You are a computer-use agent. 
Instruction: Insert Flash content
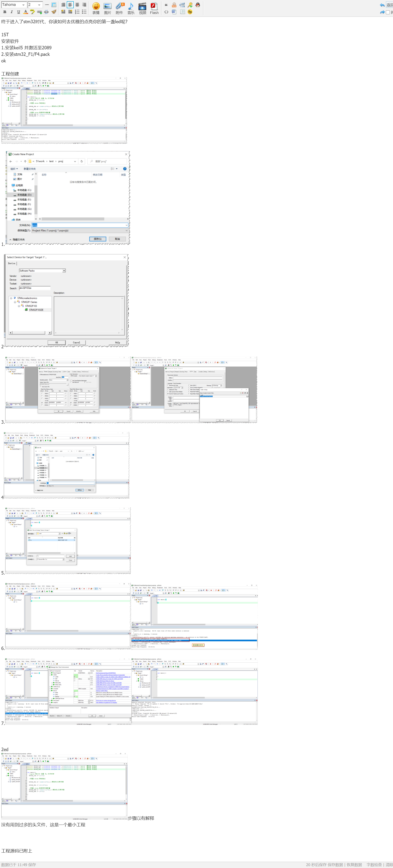click(x=154, y=8)
